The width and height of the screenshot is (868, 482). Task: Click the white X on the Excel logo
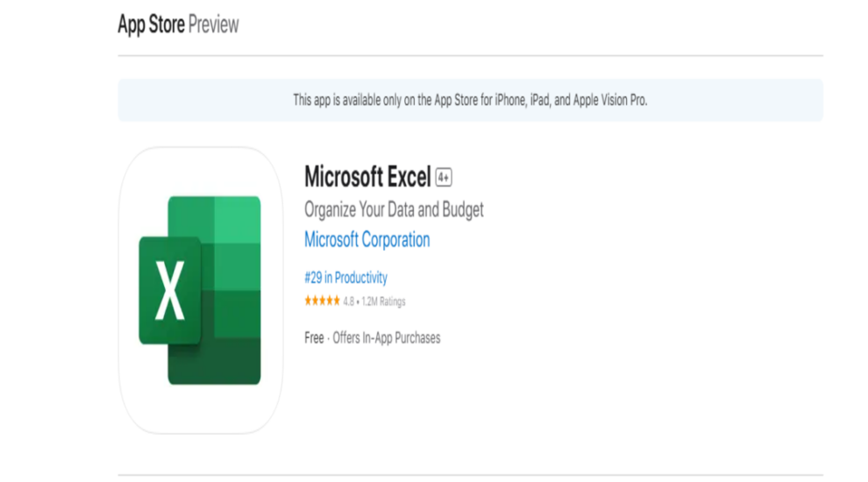tap(169, 291)
